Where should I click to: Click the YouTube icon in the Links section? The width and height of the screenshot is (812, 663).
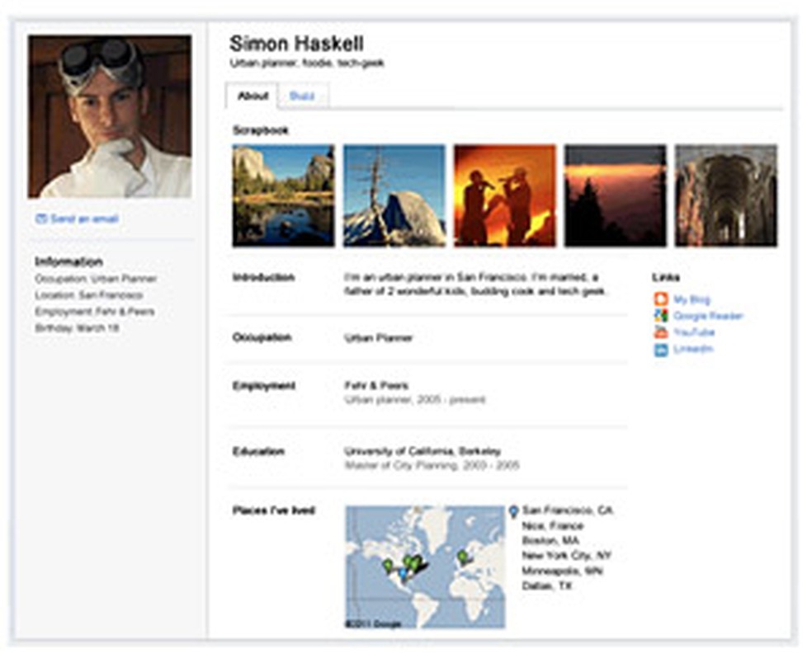coord(660,331)
